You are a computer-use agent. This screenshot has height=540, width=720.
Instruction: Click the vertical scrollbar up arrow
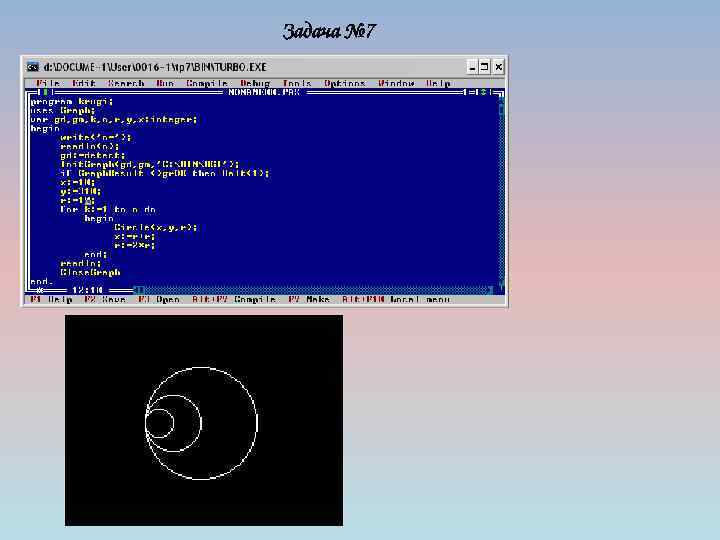tap(501, 100)
